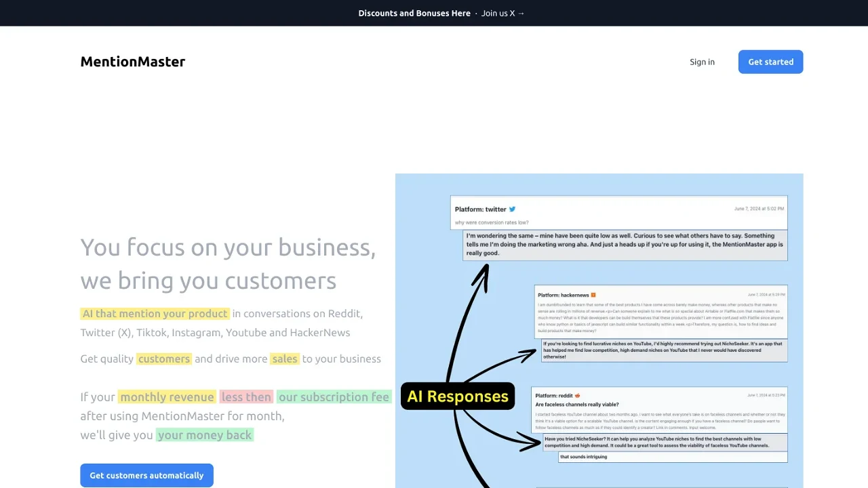868x488 pixels.
Task: Click the orange HackerNews icon
Action: (593, 295)
